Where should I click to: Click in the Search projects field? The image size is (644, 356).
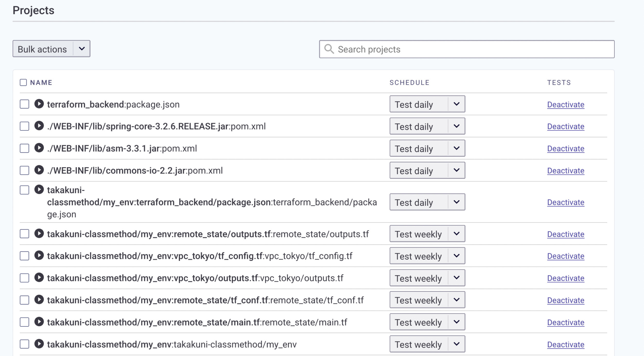click(472, 49)
